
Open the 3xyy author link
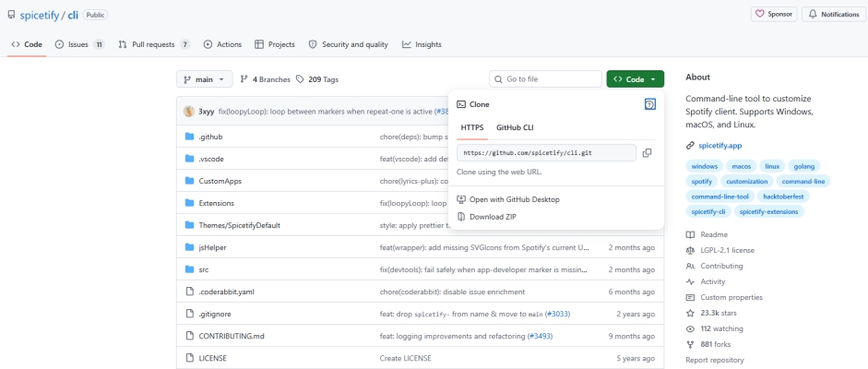(207, 112)
